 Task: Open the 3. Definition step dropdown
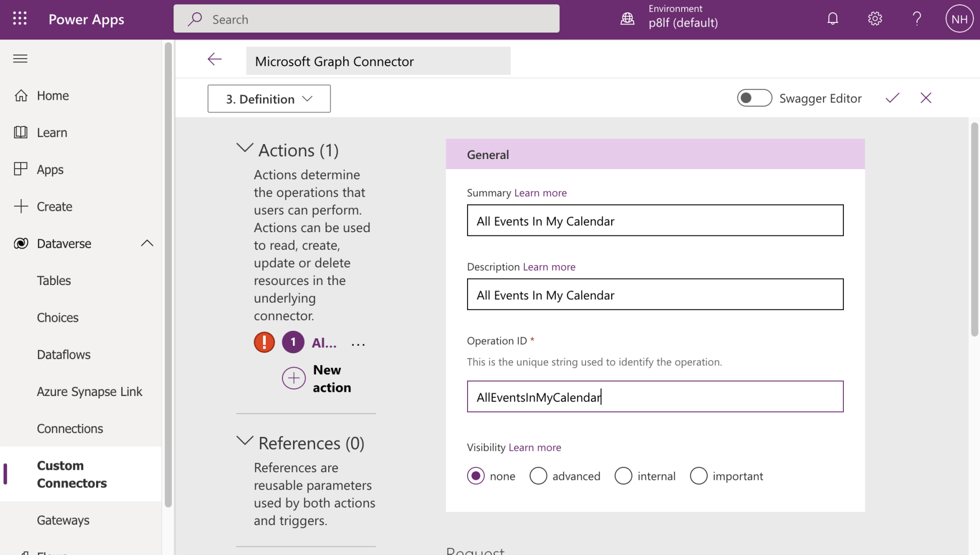[269, 99]
